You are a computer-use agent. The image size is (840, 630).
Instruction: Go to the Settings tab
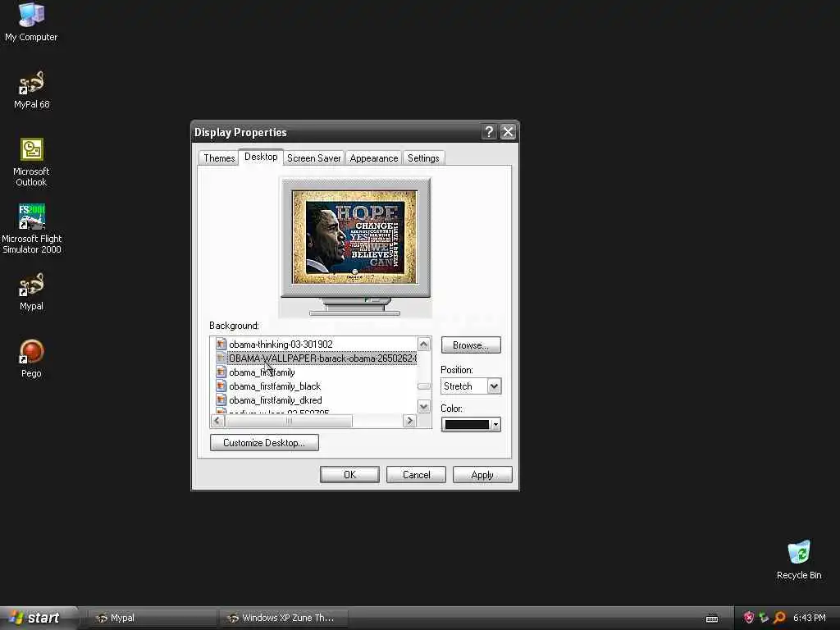pyautogui.click(x=423, y=158)
